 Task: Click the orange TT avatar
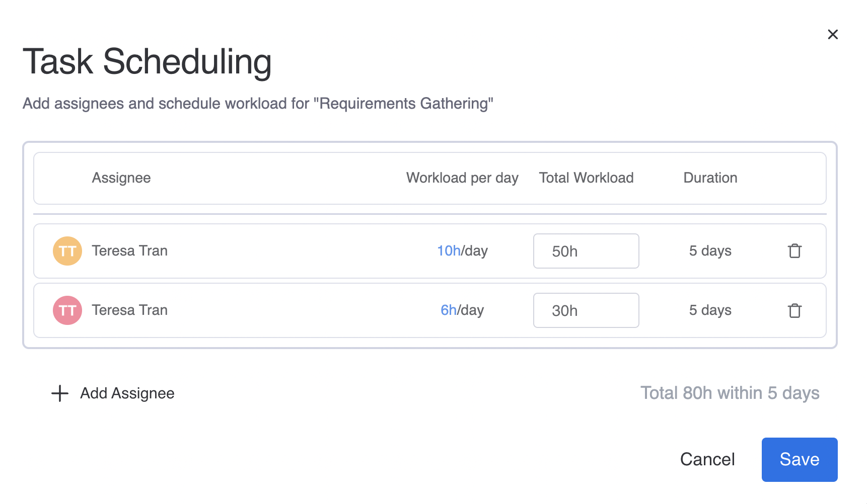67,251
